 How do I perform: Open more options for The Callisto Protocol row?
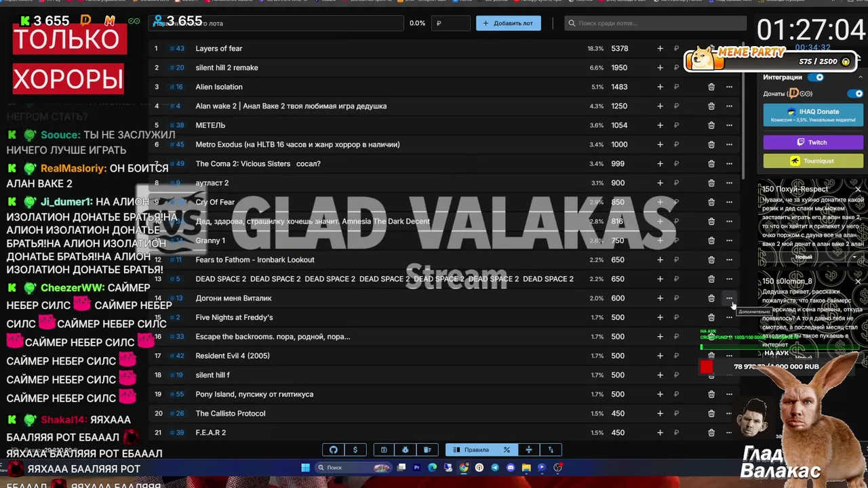[x=729, y=413]
